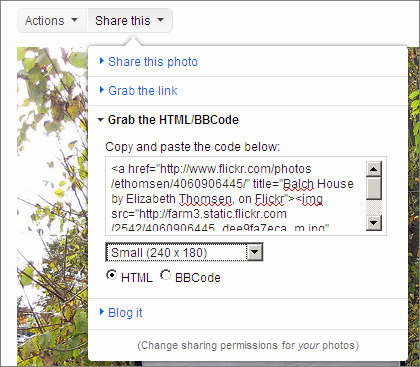Open the Small (240 x 180) size dropdown
The image size is (420, 367).
[x=184, y=252]
